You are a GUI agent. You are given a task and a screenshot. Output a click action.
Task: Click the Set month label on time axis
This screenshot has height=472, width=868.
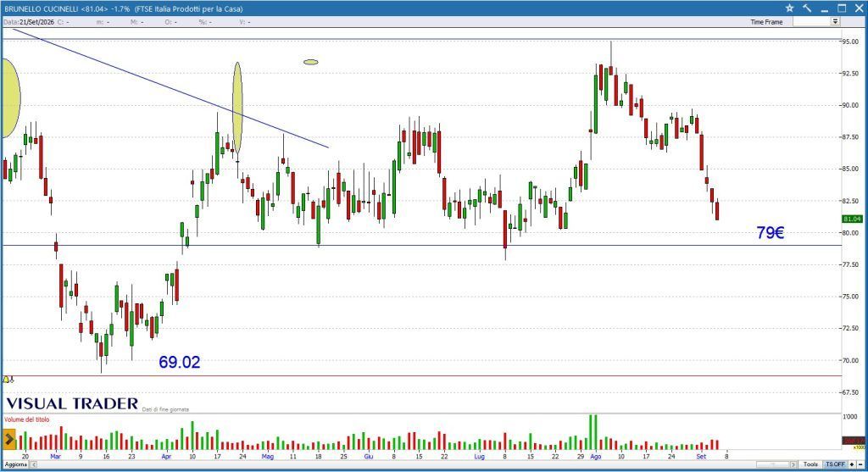pos(701,457)
